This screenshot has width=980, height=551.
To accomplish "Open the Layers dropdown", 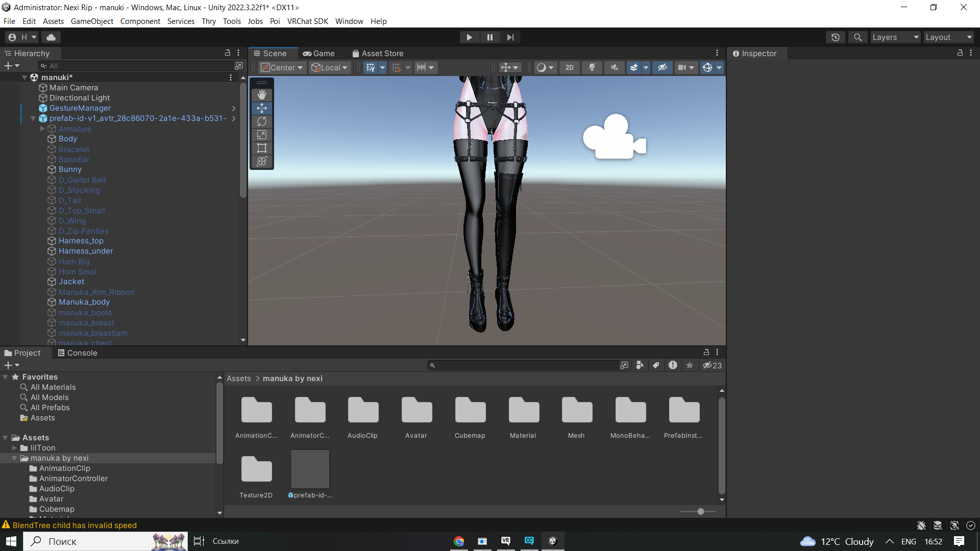I will tap(895, 37).
